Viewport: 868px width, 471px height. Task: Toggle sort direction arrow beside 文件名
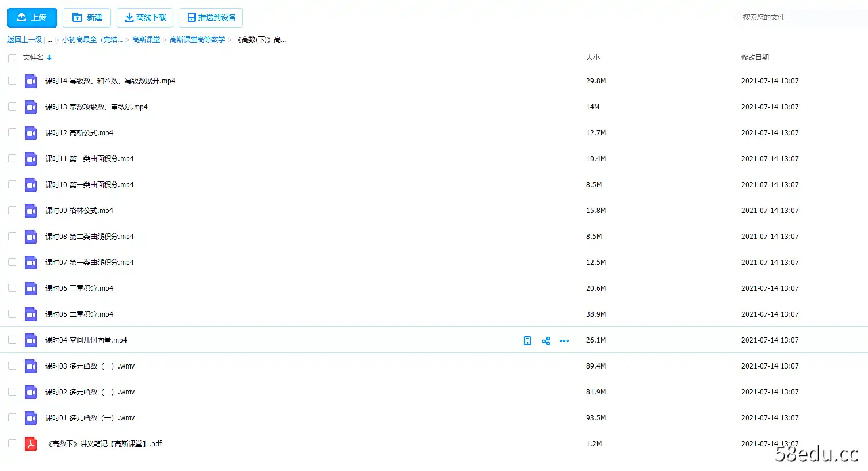[x=49, y=58]
